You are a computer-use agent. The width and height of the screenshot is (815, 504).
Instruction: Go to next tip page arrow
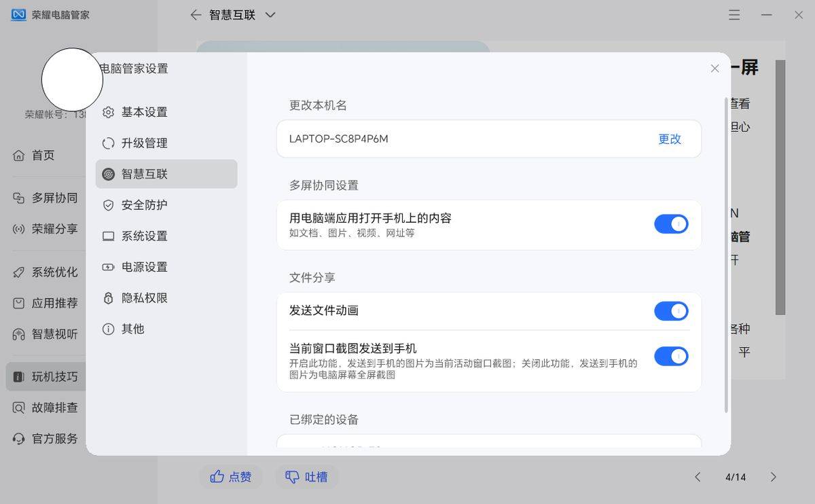click(773, 477)
